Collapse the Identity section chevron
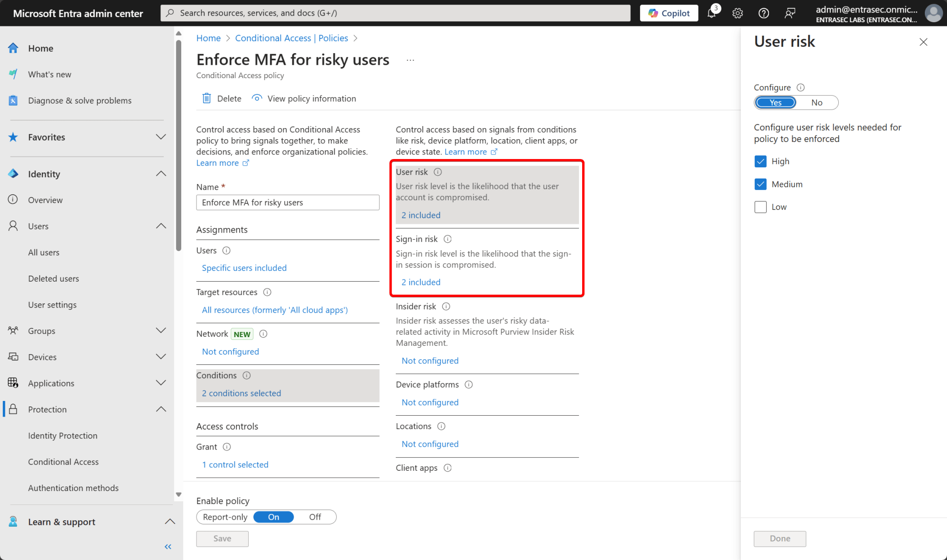Viewport: 947px width, 560px height. (x=160, y=174)
